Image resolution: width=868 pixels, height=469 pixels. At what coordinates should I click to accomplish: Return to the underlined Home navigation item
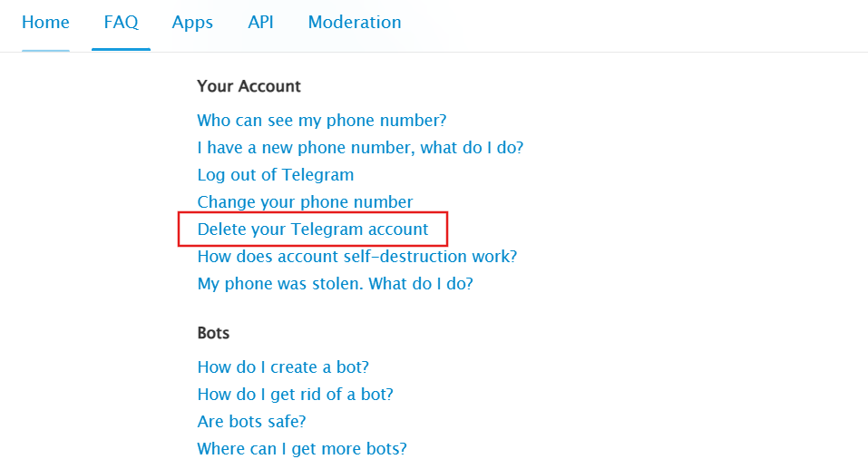[45, 23]
